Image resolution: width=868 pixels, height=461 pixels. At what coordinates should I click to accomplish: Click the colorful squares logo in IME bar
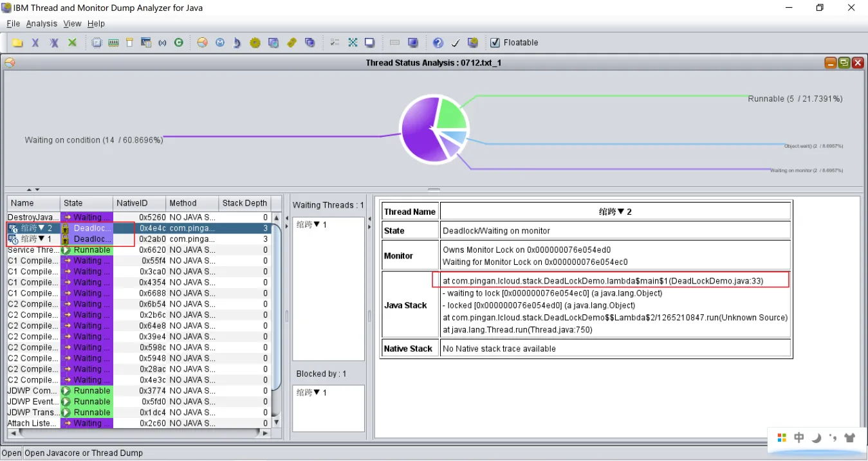[x=782, y=438]
